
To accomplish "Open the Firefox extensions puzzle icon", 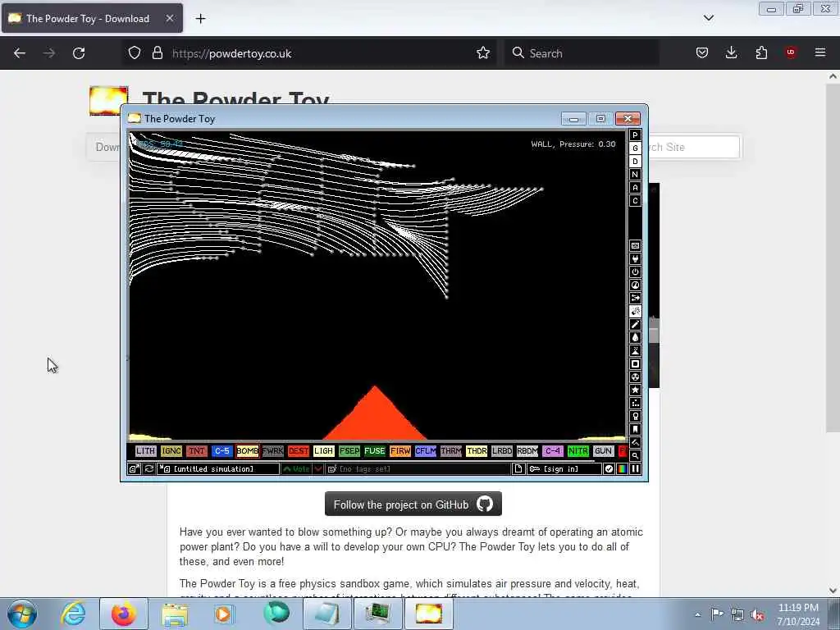I will [x=761, y=52].
